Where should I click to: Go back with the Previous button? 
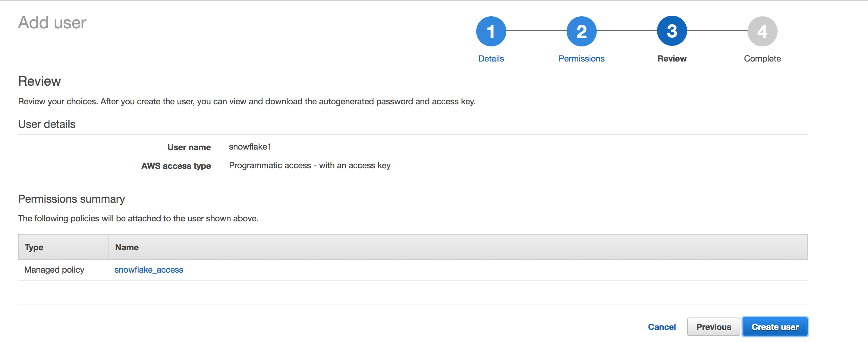[x=713, y=327]
